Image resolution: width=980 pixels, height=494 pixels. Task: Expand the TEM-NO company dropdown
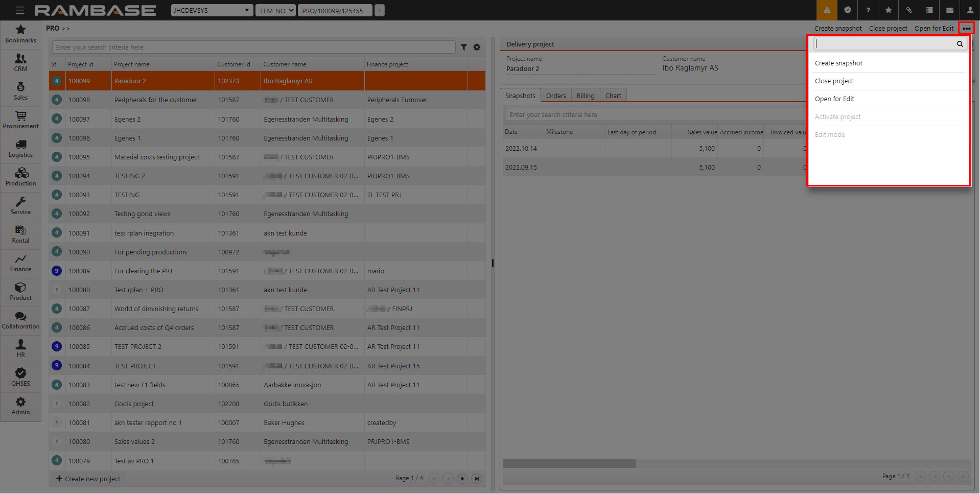point(276,10)
